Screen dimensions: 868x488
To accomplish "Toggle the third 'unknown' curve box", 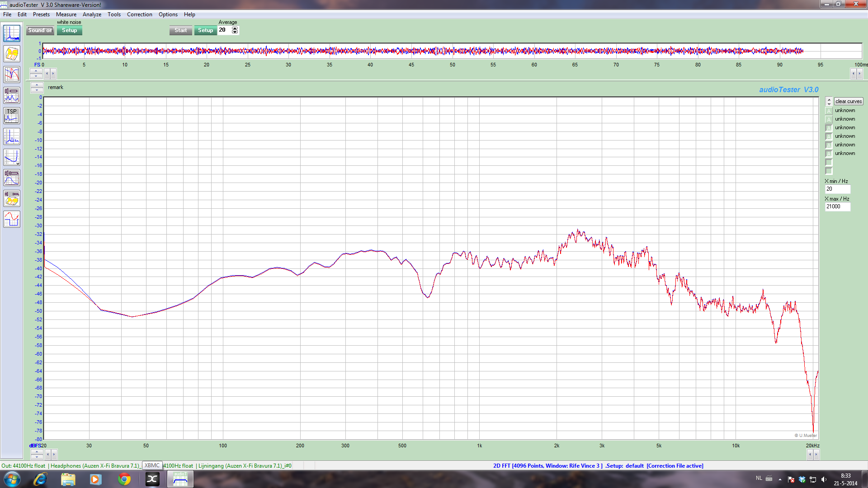I will [829, 128].
